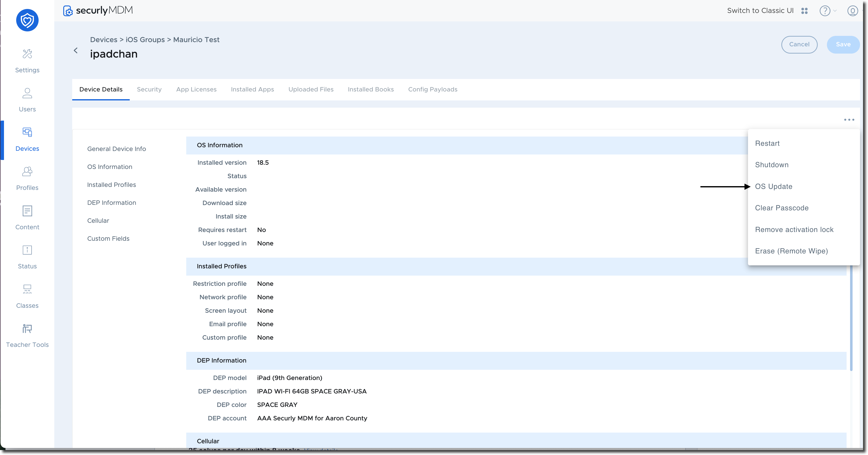868x455 pixels.
Task: Choose Restart from the actions menu
Action: 804,143
